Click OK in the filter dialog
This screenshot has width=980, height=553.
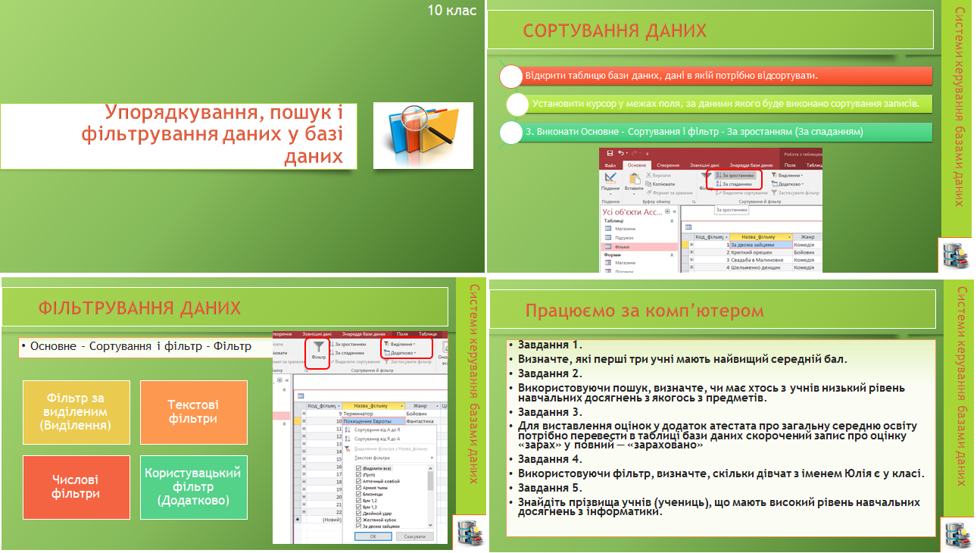373,536
